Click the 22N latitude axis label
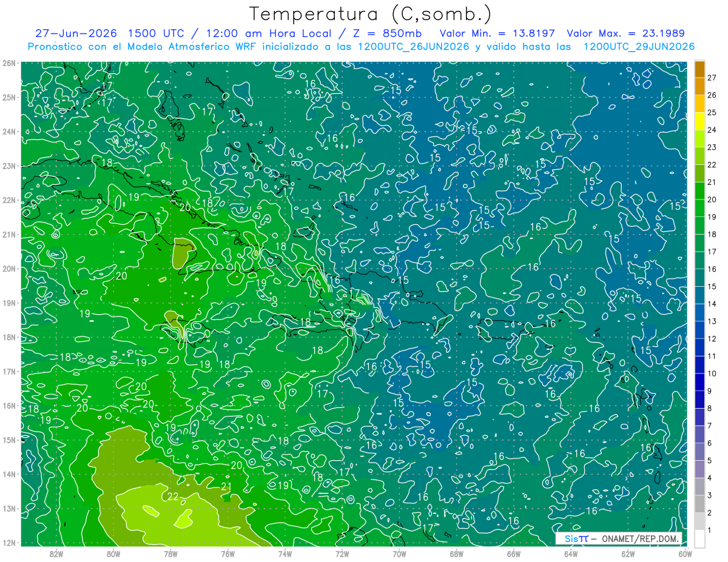This screenshot has height=562, width=728. 8,200
